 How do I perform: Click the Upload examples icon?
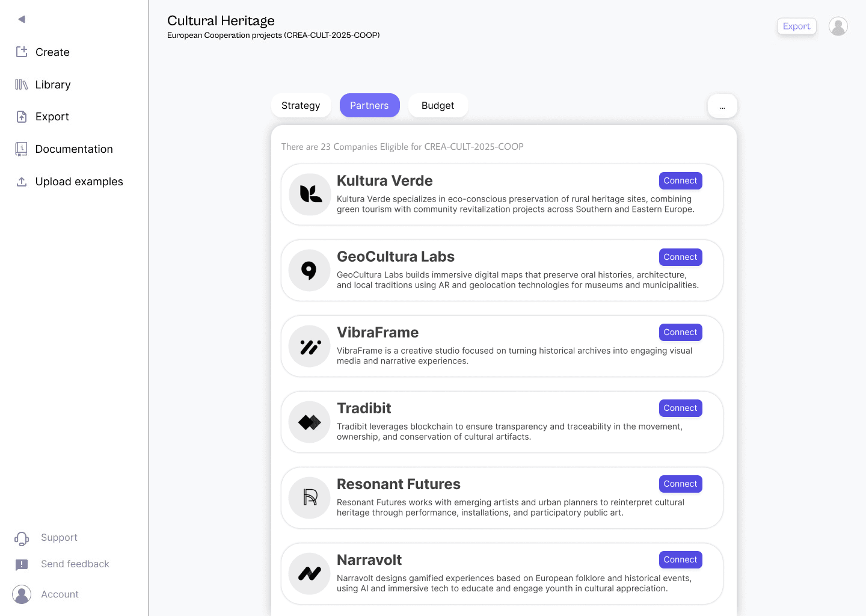pos(21,181)
